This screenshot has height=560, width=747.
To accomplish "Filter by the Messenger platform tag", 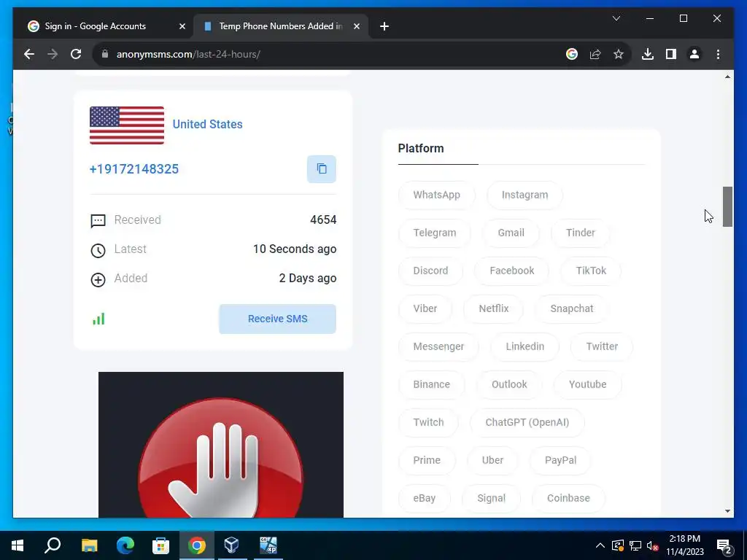I will [438, 346].
